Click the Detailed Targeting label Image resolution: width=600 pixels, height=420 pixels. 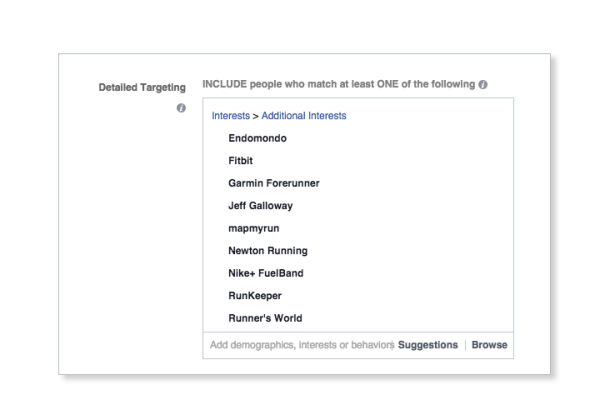coord(142,88)
